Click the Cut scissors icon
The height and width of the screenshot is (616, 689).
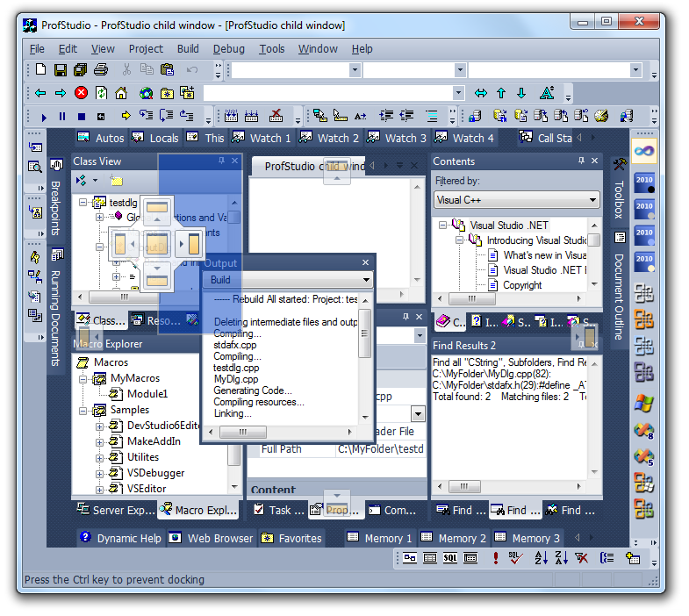[x=126, y=69]
